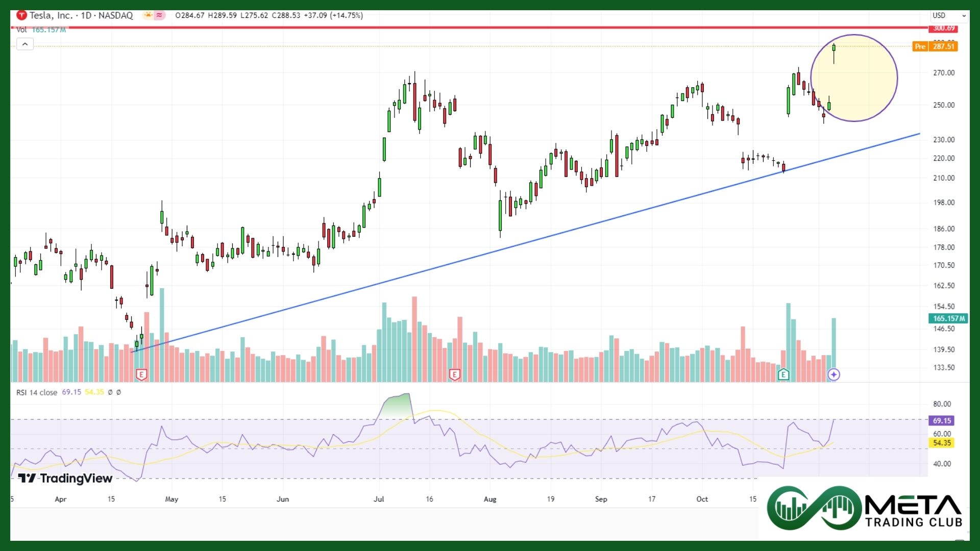Click the 230.00 price axis label

coord(944,140)
